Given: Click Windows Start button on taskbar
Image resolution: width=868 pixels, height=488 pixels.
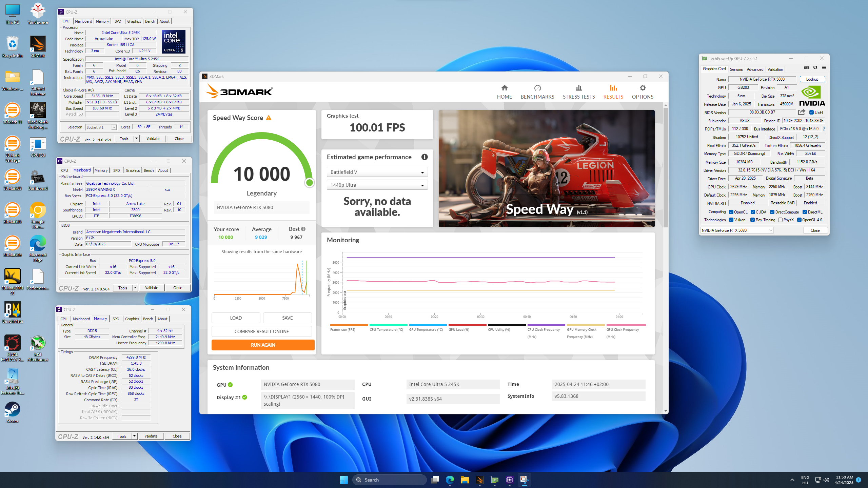Looking at the screenshot, I should [344, 480].
